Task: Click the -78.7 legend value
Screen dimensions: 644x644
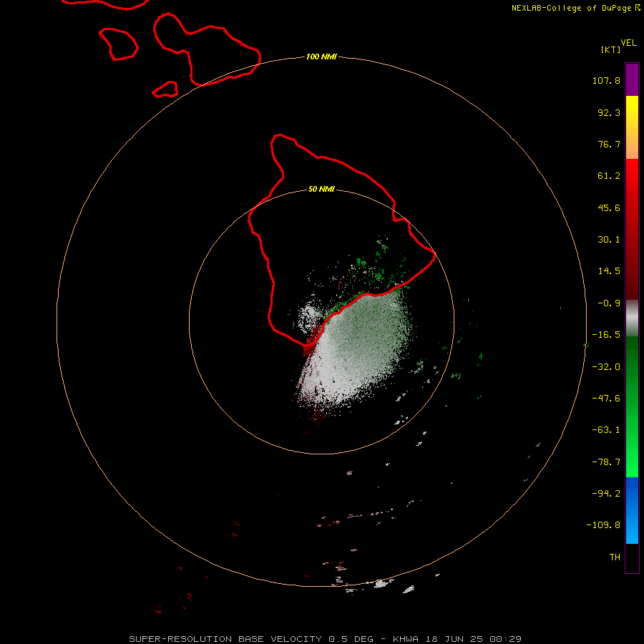Action: click(606, 462)
